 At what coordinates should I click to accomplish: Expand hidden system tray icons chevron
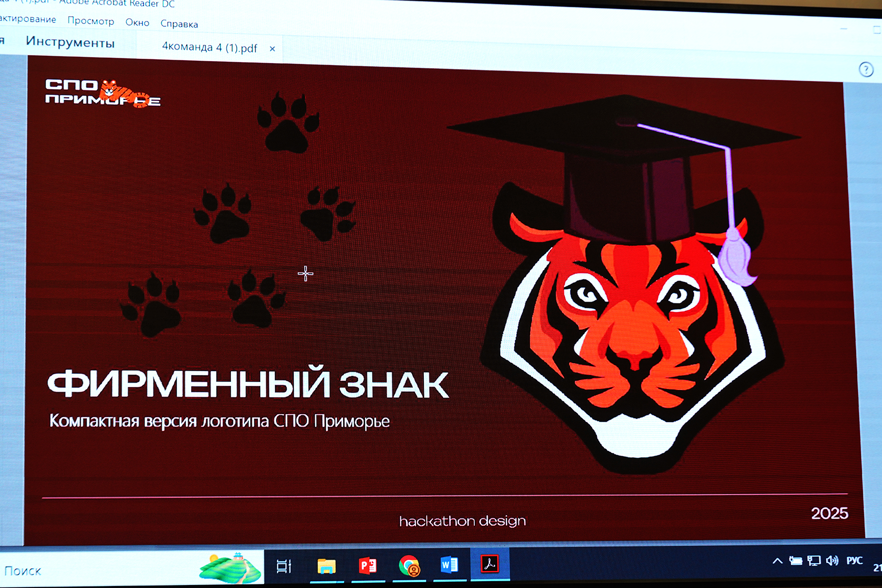click(778, 561)
